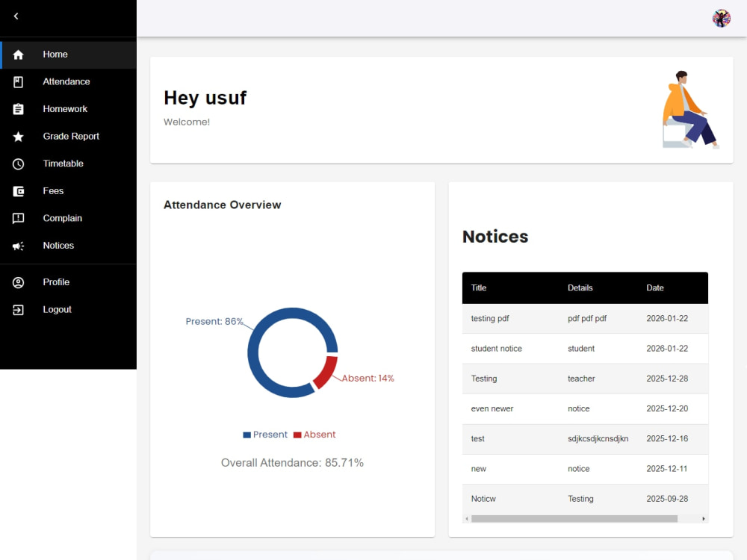This screenshot has height=560, width=747.
Task: Open Grade Report menu item
Action: (x=69, y=137)
